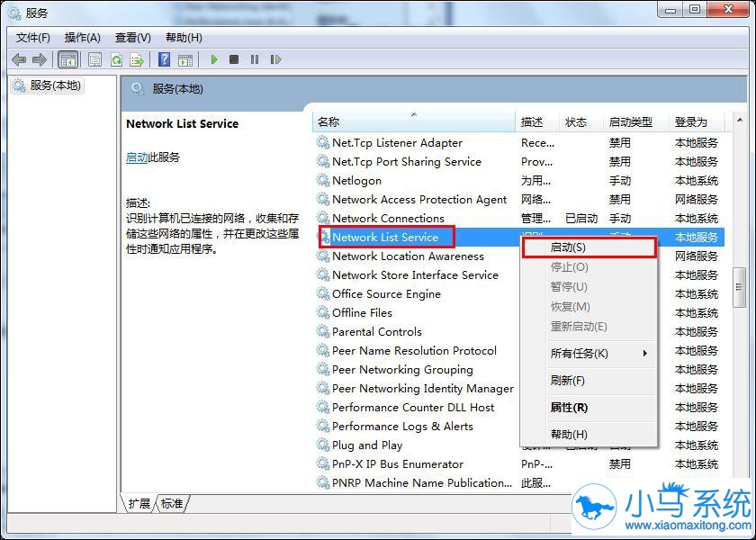Choose 帮助(H) in the context menu
The height and width of the screenshot is (540, 756).
click(x=589, y=435)
